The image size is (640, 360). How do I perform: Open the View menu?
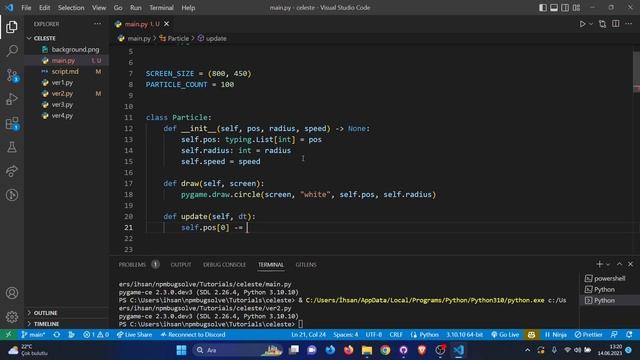pyautogui.click(x=99, y=8)
